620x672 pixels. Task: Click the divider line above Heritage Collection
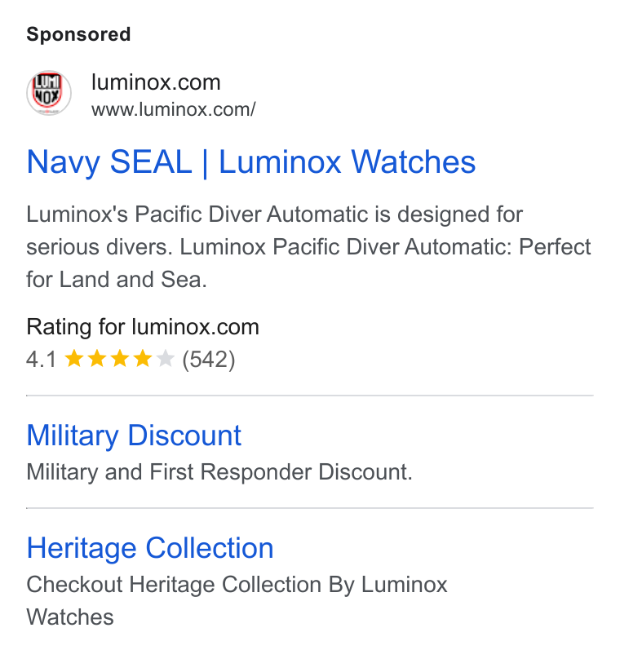point(310,508)
